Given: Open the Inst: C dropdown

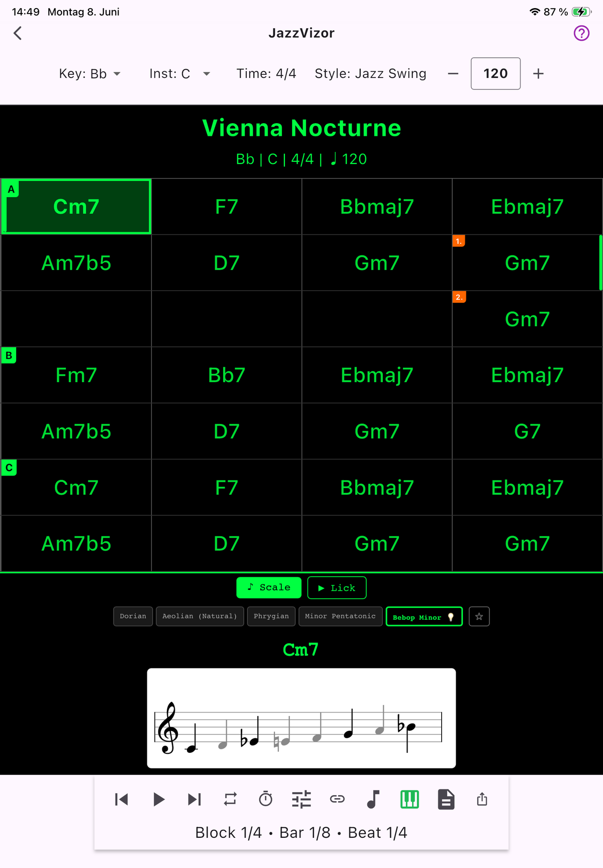Looking at the screenshot, I should pos(179,74).
